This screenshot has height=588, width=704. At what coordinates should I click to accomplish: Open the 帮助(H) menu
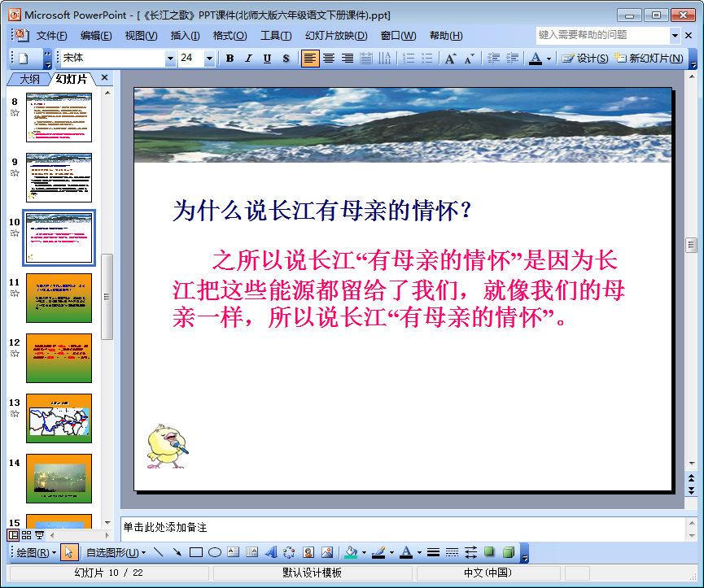click(x=446, y=36)
